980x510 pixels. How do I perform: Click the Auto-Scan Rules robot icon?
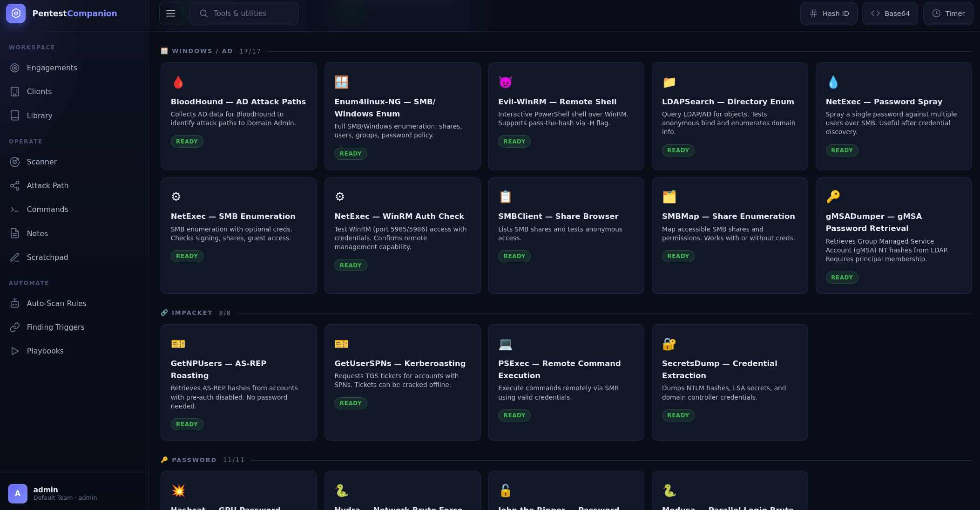point(15,304)
